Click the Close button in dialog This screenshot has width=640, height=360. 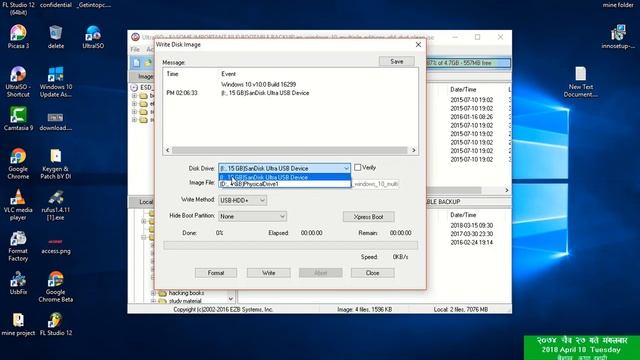coord(373,273)
